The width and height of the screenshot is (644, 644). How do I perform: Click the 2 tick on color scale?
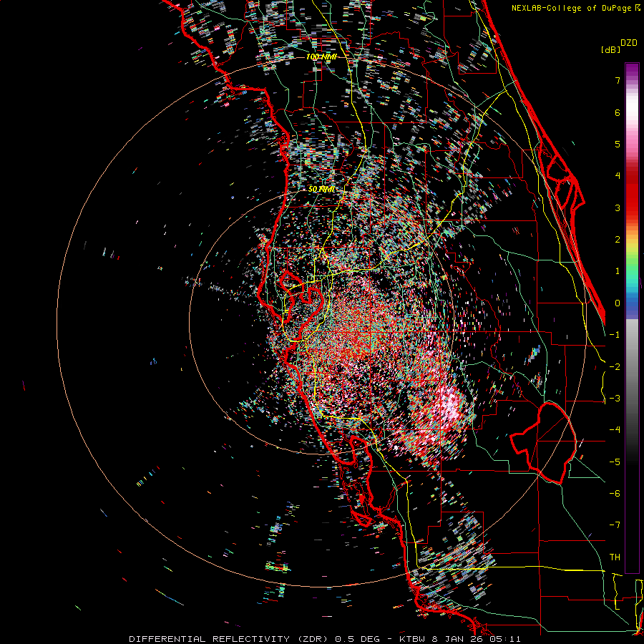pos(618,240)
